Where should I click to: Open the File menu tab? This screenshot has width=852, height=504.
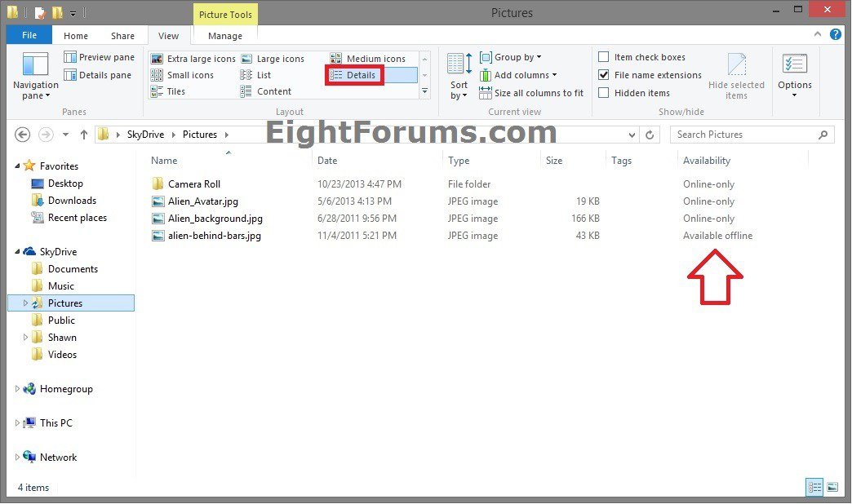tap(29, 35)
